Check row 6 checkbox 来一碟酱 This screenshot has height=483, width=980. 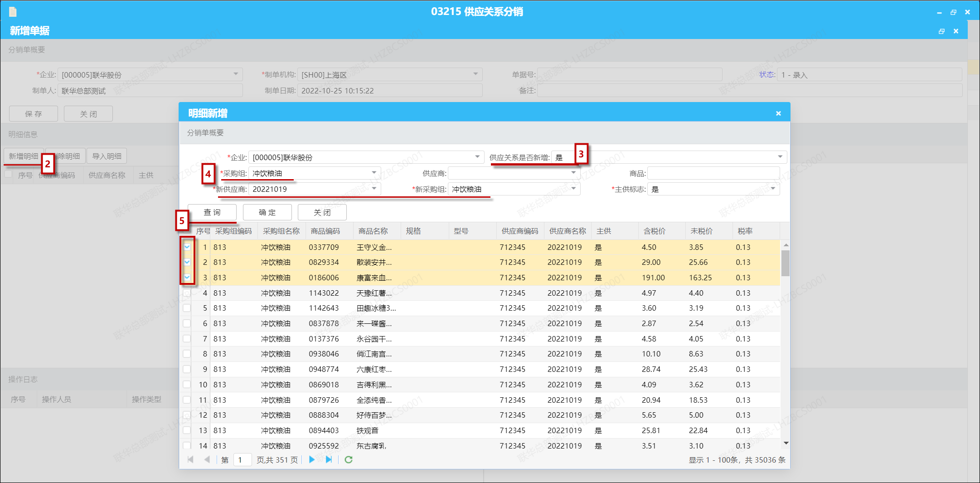pyautogui.click(x=187, y=323)
